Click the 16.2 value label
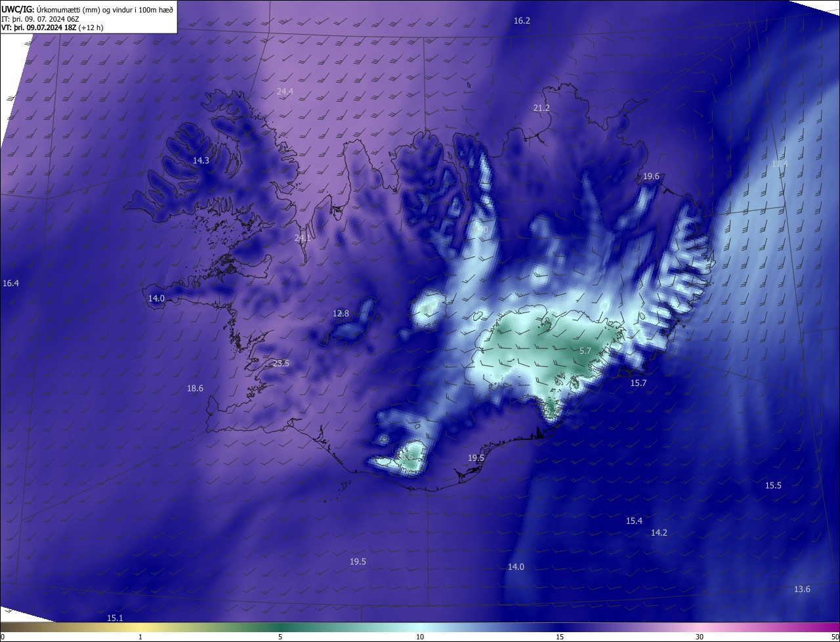This screenshot has width=840, height=642. coord(522,21)
